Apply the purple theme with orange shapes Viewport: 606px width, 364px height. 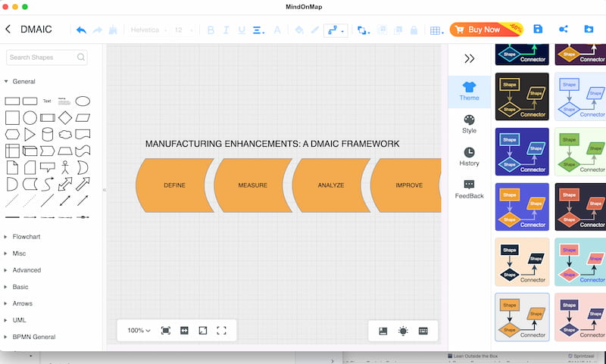click(522, 207)
